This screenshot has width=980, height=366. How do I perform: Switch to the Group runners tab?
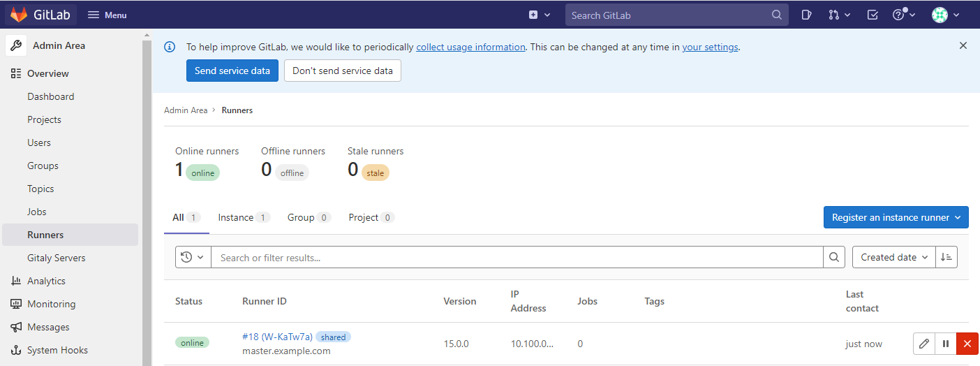309,217
